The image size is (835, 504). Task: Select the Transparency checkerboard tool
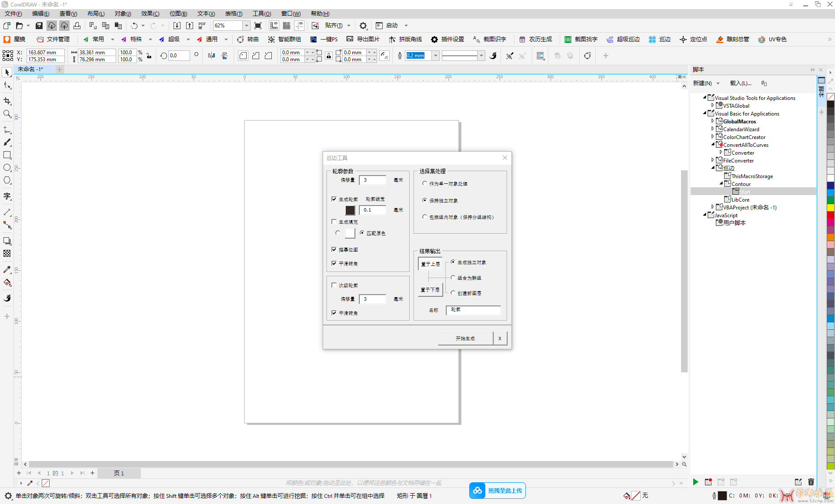click(7, 253)
